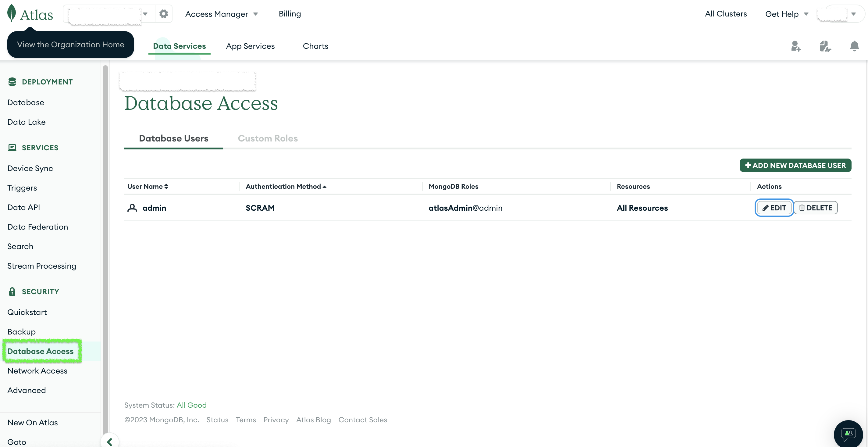Click the SCRAM authentication cell
The image size is (868, 447).
pos(260,208)
